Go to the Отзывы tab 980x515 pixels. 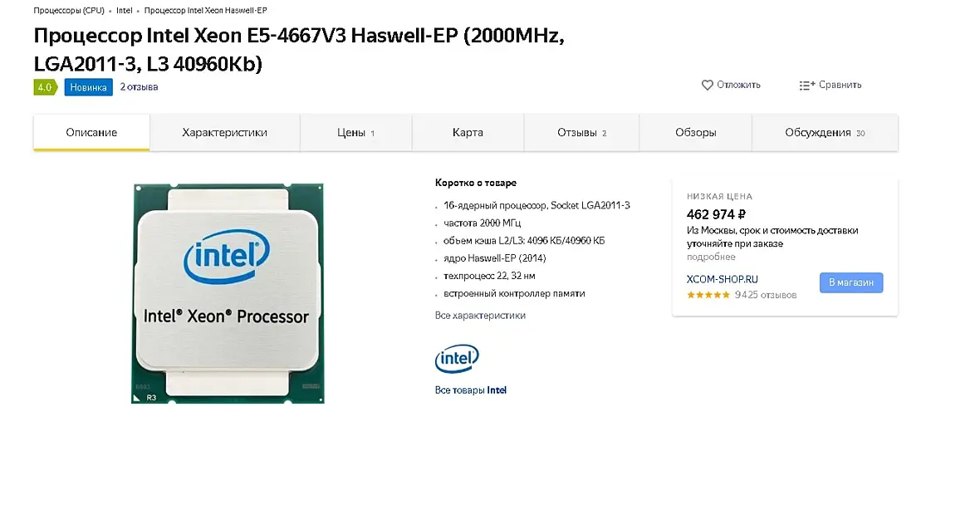click(x=581, y=133)
